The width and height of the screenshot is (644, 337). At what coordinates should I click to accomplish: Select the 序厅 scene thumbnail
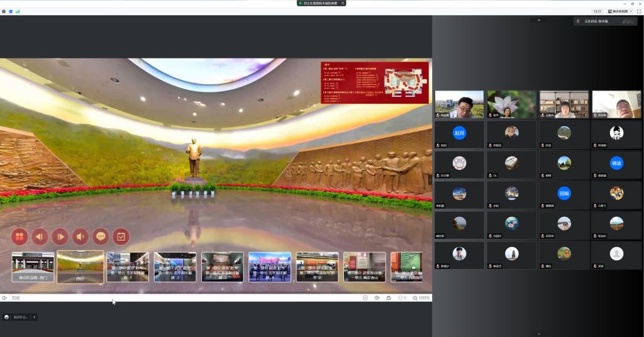pyautogui.click(x=80, y=267)
